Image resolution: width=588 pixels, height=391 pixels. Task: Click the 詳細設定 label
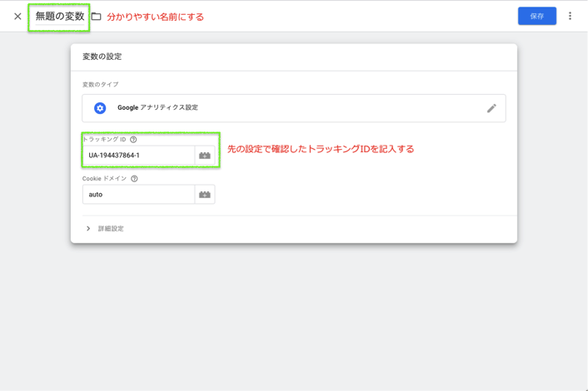[x=111, y=229]
